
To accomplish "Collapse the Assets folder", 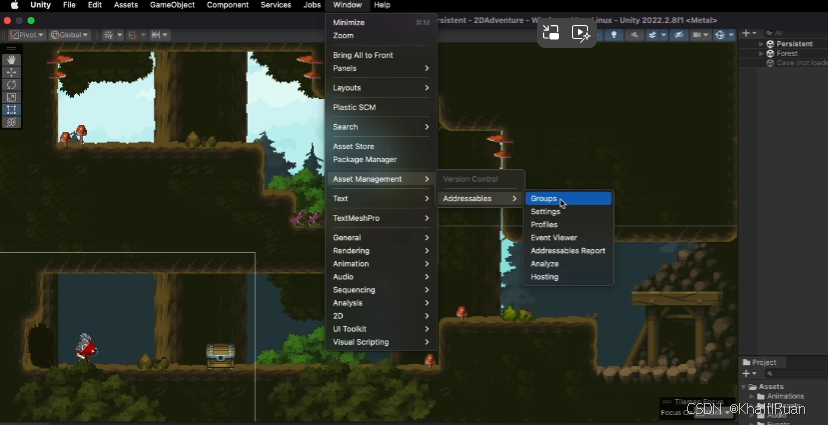I will (744, 386).
